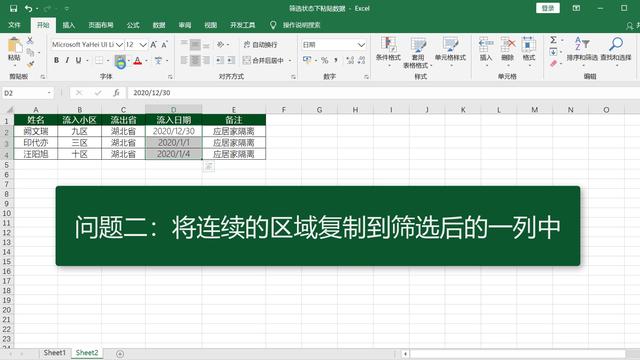640x360 pixels.
Task: Click the Font Color letter A icon
Action: [x=138, y=61]
